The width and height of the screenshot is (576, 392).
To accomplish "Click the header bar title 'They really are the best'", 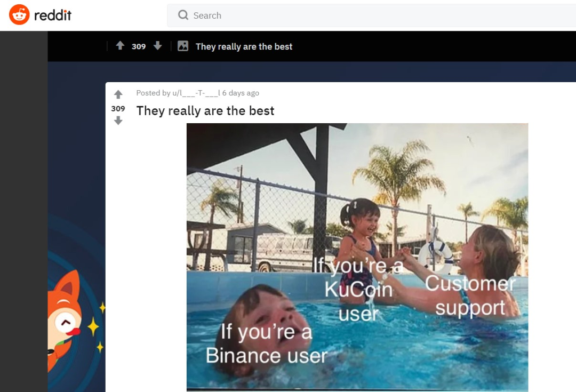I will point(244,46).
